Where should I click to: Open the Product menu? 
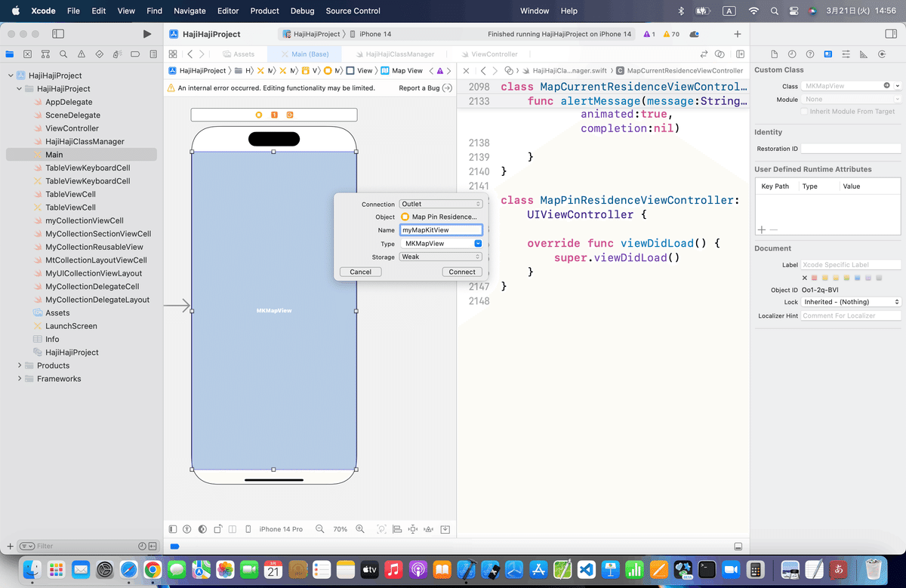265,11
